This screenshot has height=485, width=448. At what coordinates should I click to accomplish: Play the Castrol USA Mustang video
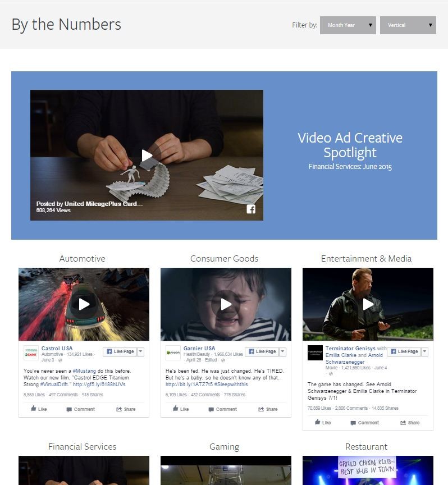click(84, 304)
